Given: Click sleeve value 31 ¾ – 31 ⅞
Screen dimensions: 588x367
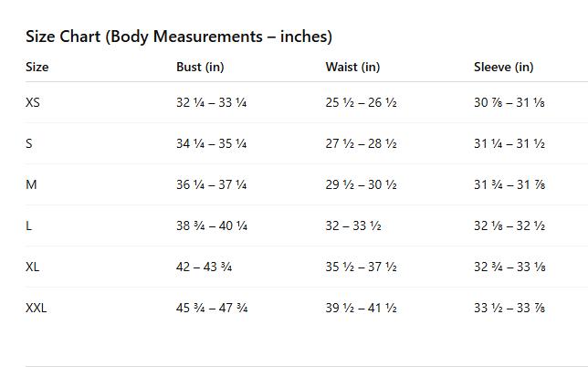Looking at the screenshot, I should point(509,184).
